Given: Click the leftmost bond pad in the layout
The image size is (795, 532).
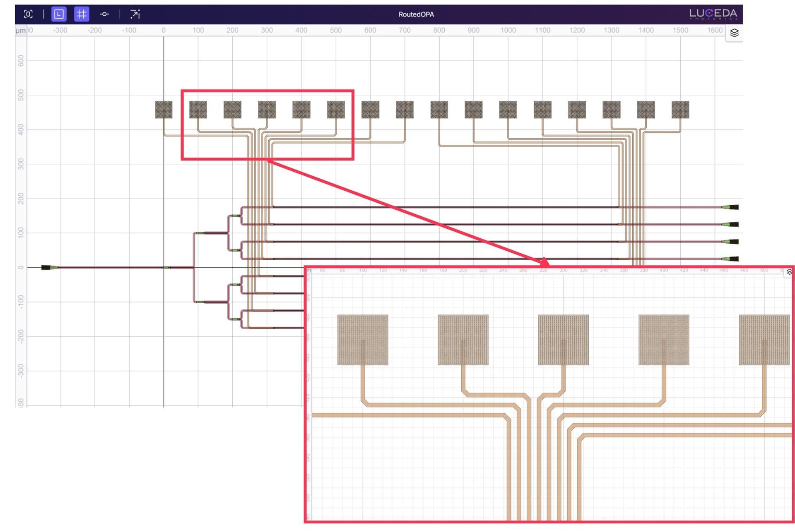Looking at the screenshot, I should pyautogui.click(x=163, y=110).
